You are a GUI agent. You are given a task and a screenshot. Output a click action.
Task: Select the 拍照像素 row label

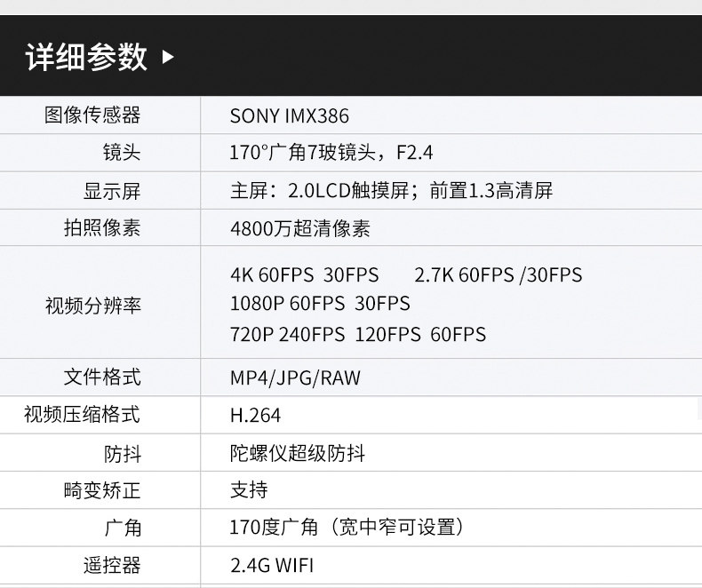pyautogui.click(x=101, y=228)
